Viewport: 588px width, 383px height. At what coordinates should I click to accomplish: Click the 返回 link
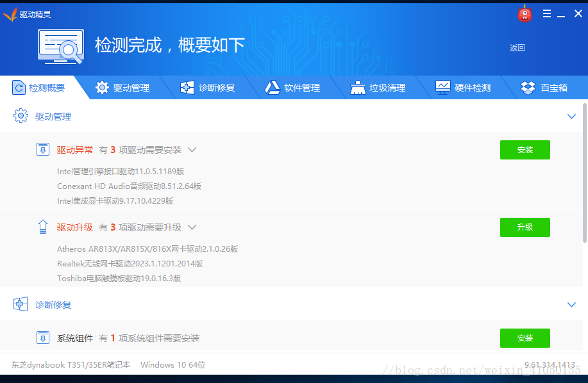point(517,48)
